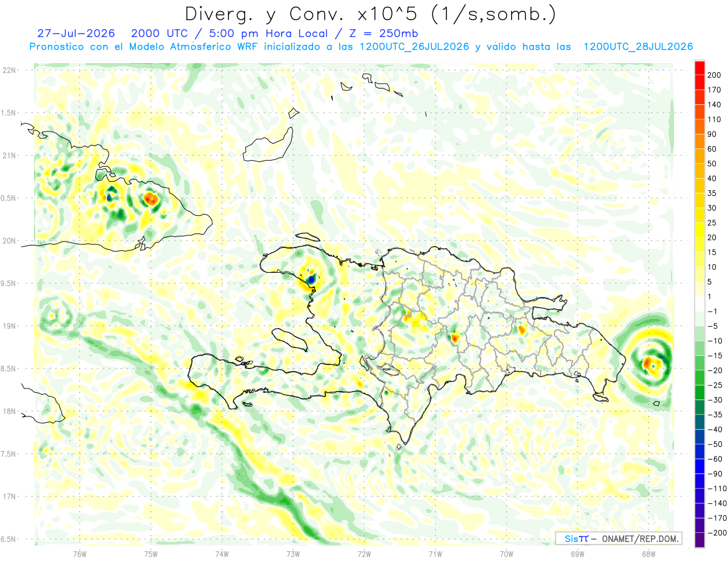Click the '-90' colorbar value
The width and height of the screenshot is (728, 562).
[x=716, y=473]
